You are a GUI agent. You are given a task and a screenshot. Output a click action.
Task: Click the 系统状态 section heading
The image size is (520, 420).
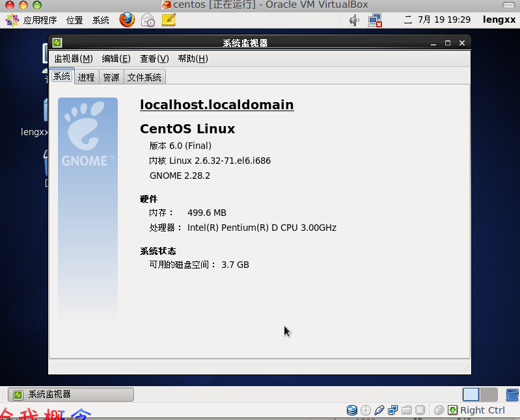[x=158, y=251]
